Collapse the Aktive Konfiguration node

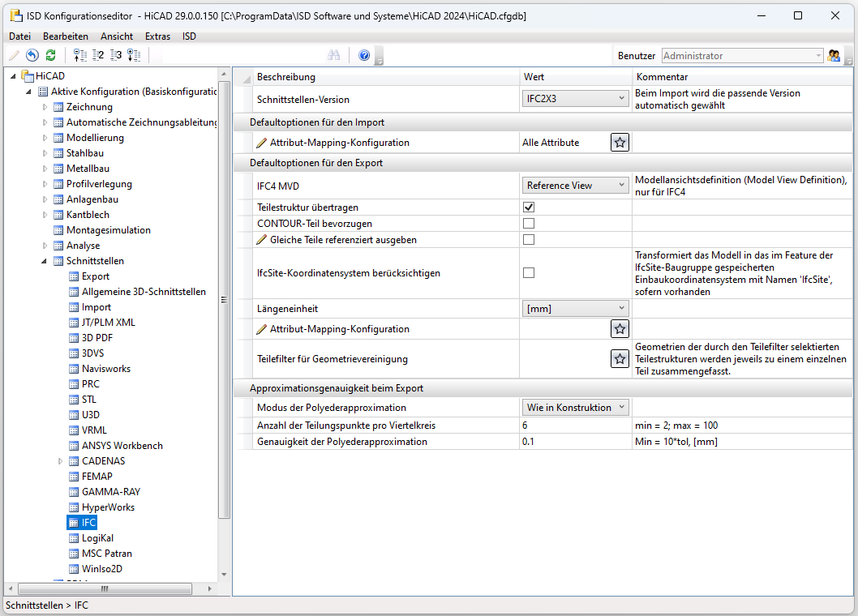coord(29,92)
